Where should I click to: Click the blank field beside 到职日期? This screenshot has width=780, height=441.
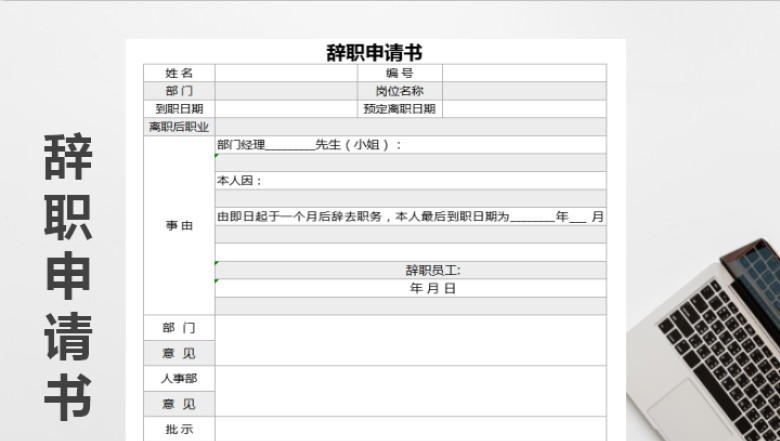point(286,109)
